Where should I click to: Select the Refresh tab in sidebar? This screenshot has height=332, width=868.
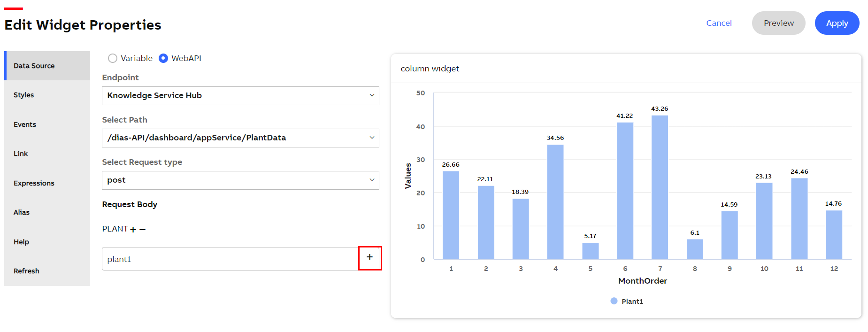[26, 271]
